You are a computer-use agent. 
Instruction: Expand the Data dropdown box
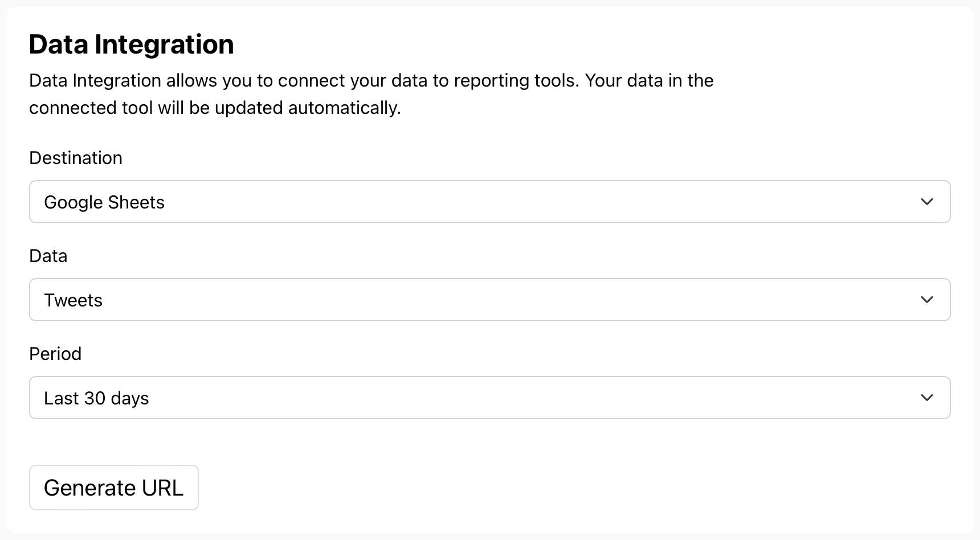489,300
